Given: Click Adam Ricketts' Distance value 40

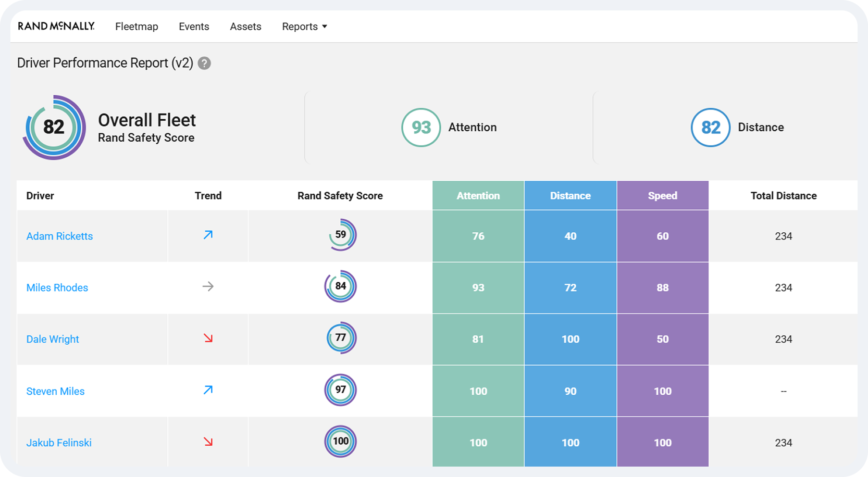Looking at the screenshot, I should [571, 236].
